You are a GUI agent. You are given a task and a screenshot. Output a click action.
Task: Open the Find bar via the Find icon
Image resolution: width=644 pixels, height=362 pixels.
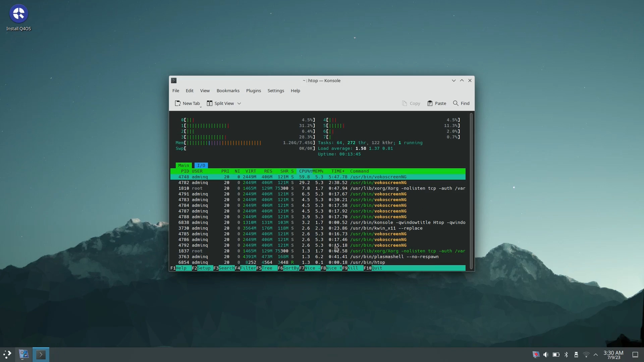tap(461, 103)
